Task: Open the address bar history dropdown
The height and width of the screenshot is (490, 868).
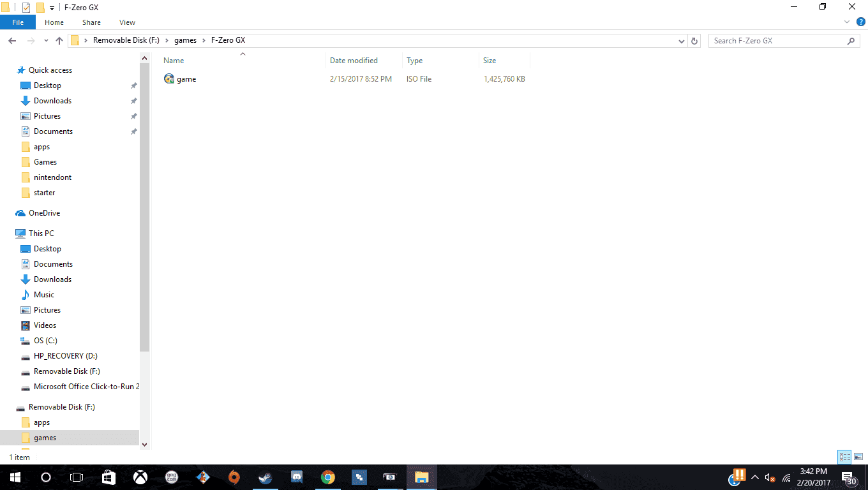Action: 682,41
